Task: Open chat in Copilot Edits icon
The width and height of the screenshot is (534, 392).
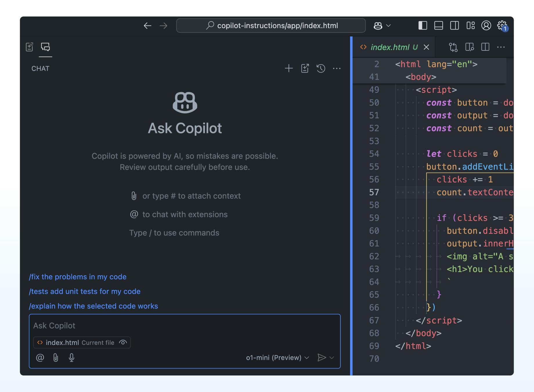Action: 305,68
